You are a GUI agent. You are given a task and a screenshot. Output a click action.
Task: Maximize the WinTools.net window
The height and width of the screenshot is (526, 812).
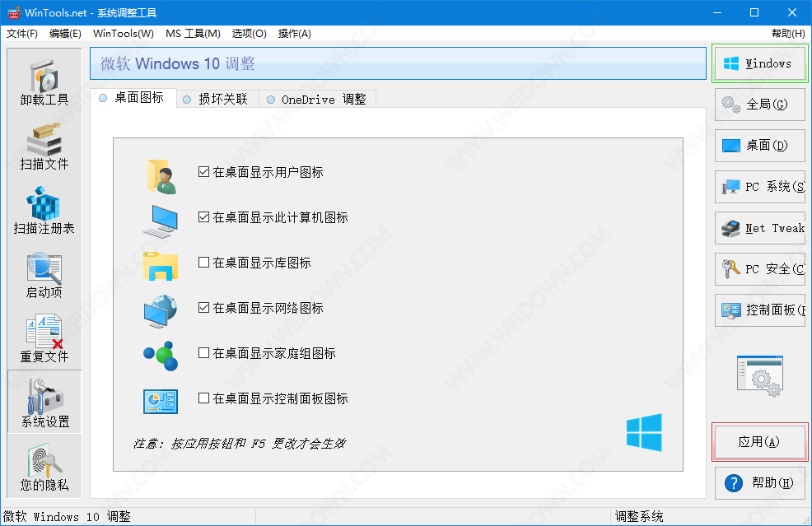(754, 12)
